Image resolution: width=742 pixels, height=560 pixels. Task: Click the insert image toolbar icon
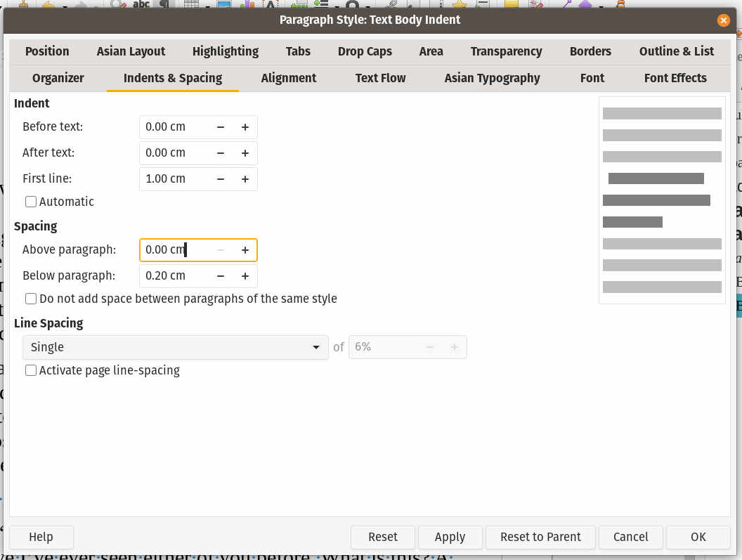point(224,5)
